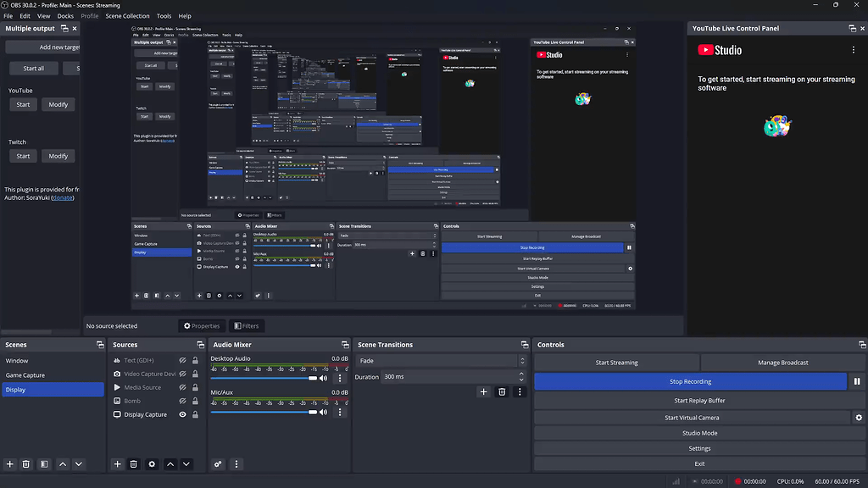This screenshot has width=868, height=488.
Task: Click Start Replay Buffer button
Action: pyautogui.click(x=699, y=401)
